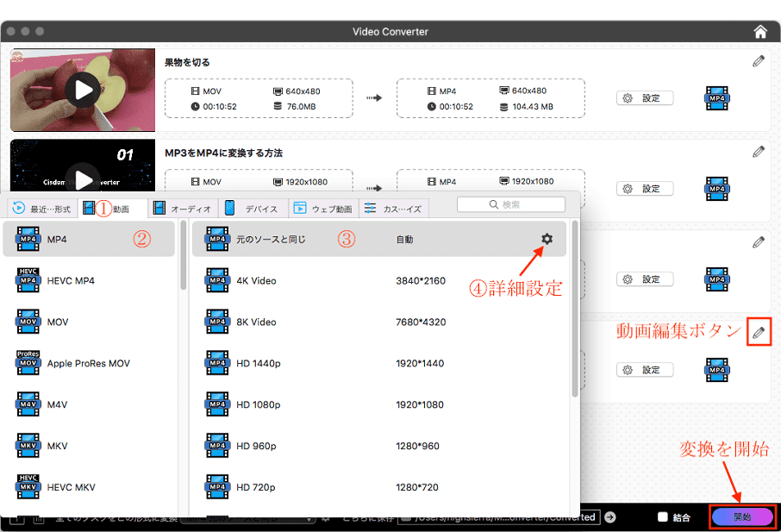The width and height of the screenshot is (781, 532).
Task: Switch to the デバイス tab
Action: pos(253,208)
